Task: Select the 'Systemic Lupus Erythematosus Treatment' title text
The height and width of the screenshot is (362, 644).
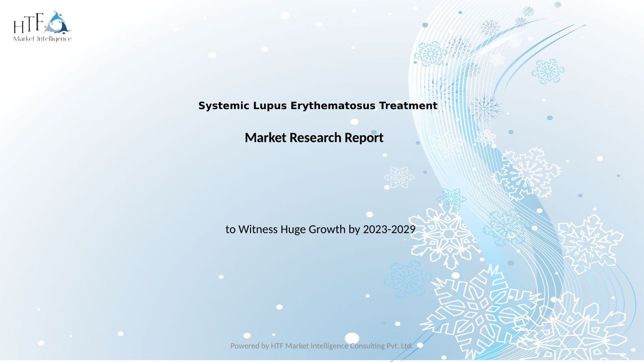Action: point(317,106)
